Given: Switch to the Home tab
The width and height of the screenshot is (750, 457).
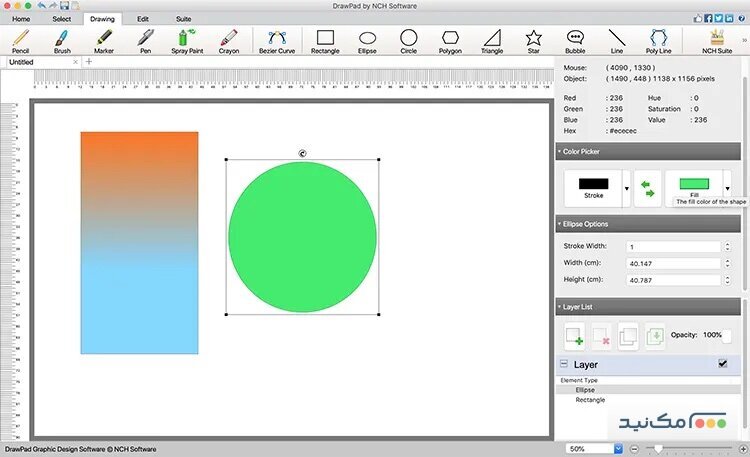Looking at the screenshot, I should coord(21,19).
